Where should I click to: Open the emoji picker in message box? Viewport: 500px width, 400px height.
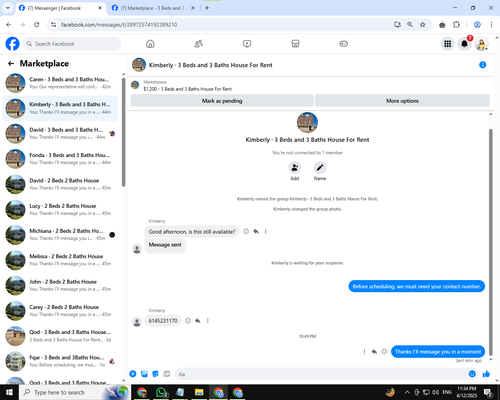[472, 374]
